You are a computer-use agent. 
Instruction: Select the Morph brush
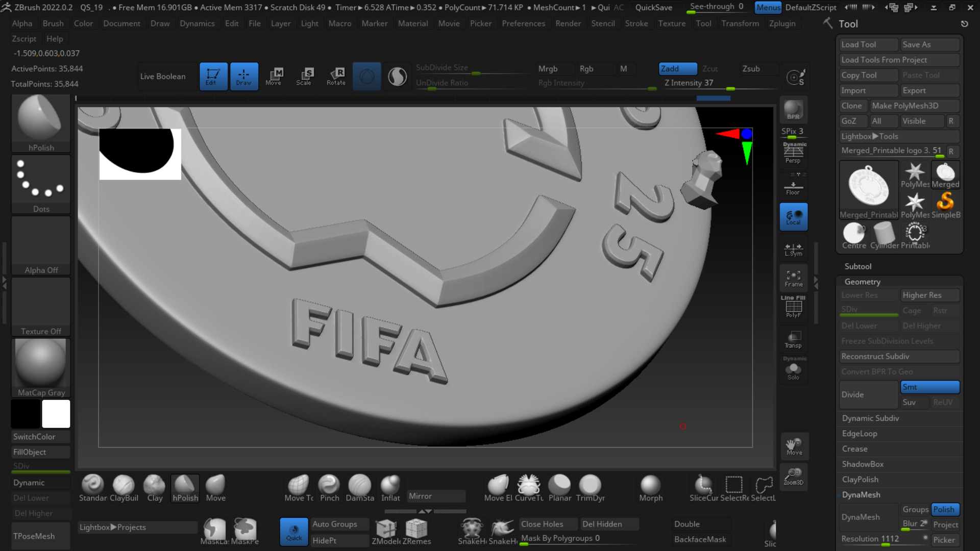tap(651, 488)
